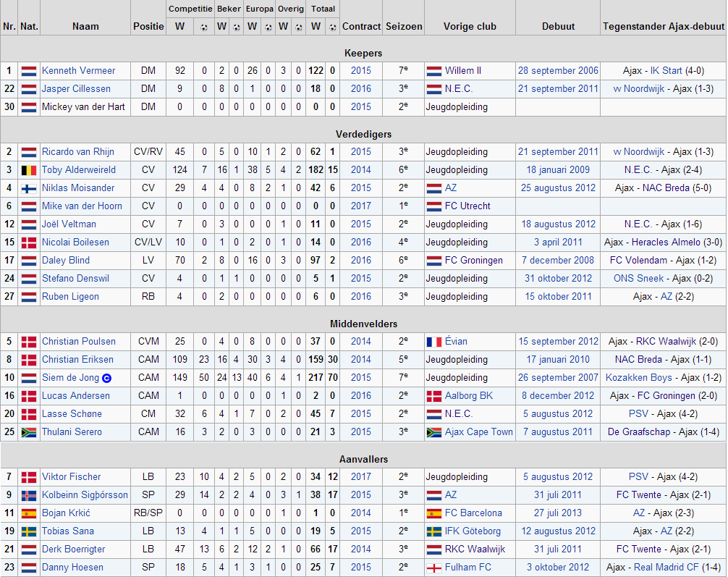Click the Keepers section heading

363,53
